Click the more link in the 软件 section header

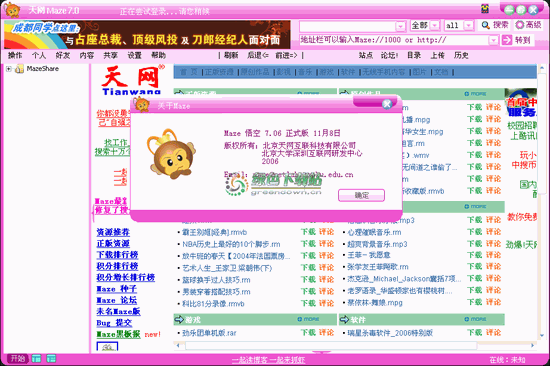pos(475,319)
